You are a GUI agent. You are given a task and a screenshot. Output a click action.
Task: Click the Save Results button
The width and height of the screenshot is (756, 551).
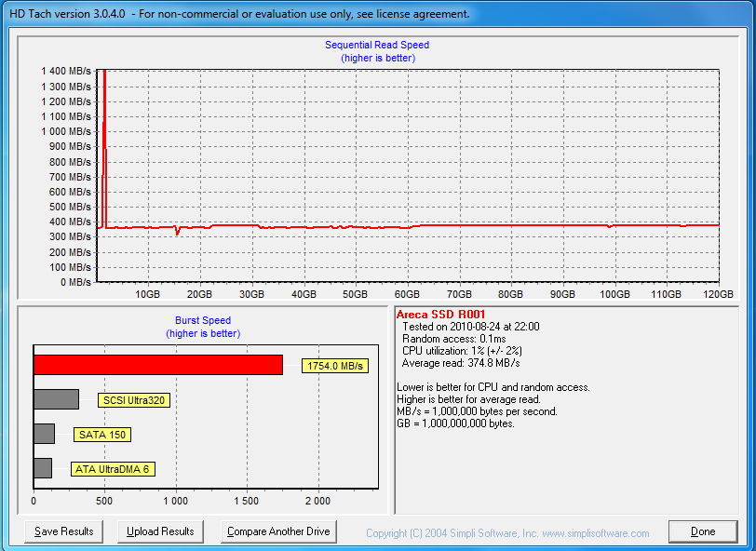point(63,531)
